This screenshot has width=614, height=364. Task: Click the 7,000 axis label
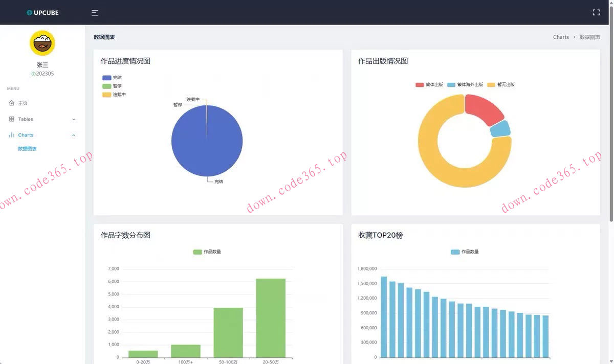click(x=114, y=269)
